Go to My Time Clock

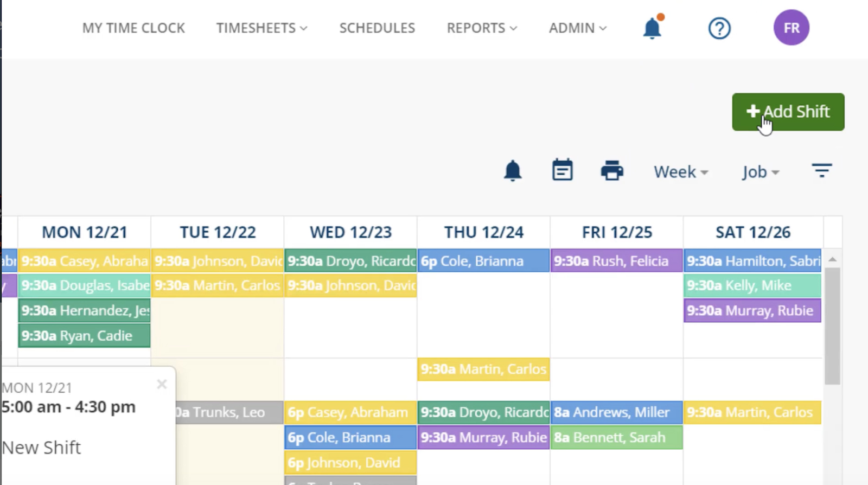point(133,28)
